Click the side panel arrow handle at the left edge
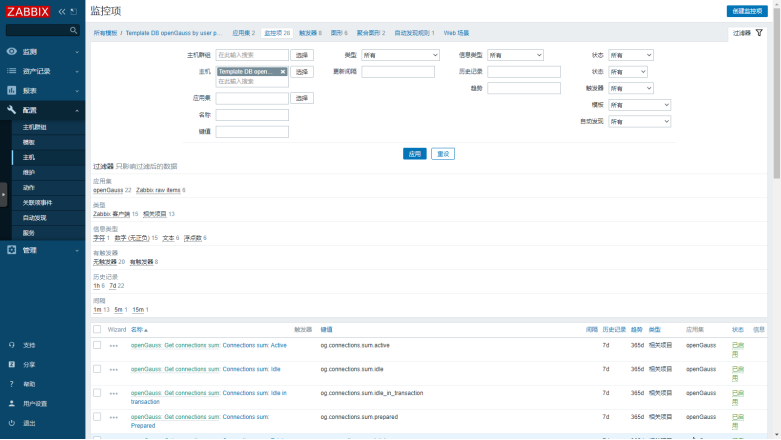Screen dimensions: 781x440 click(3, 195)
